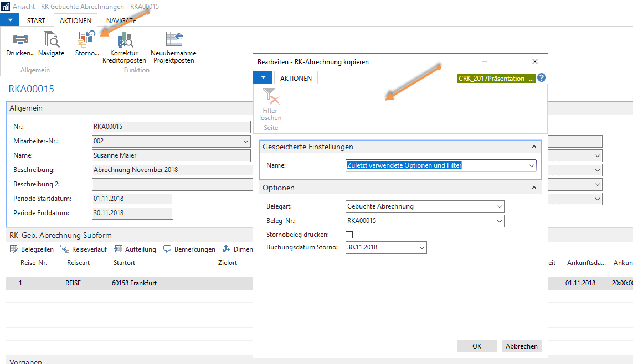The height and width of the screenshot is (364, 633).
Task: Click the Abbrechen button
Action: 522,346
